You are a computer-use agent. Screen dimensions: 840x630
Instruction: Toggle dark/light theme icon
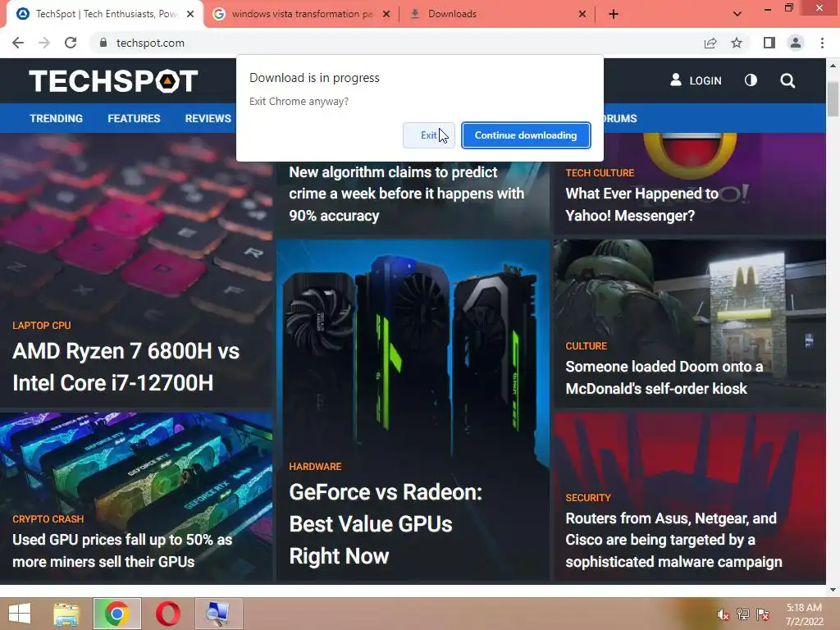pyautogui.click(x=751, y=80)
